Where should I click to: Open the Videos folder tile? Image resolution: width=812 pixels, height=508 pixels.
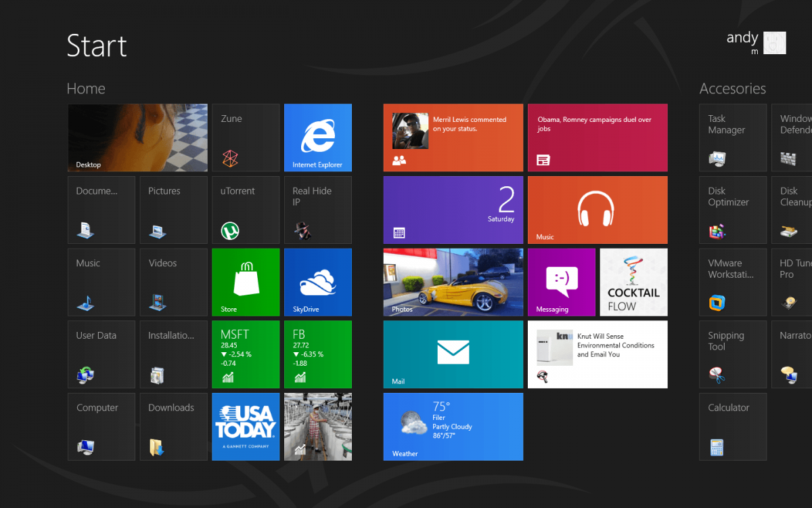pos(174,282)
